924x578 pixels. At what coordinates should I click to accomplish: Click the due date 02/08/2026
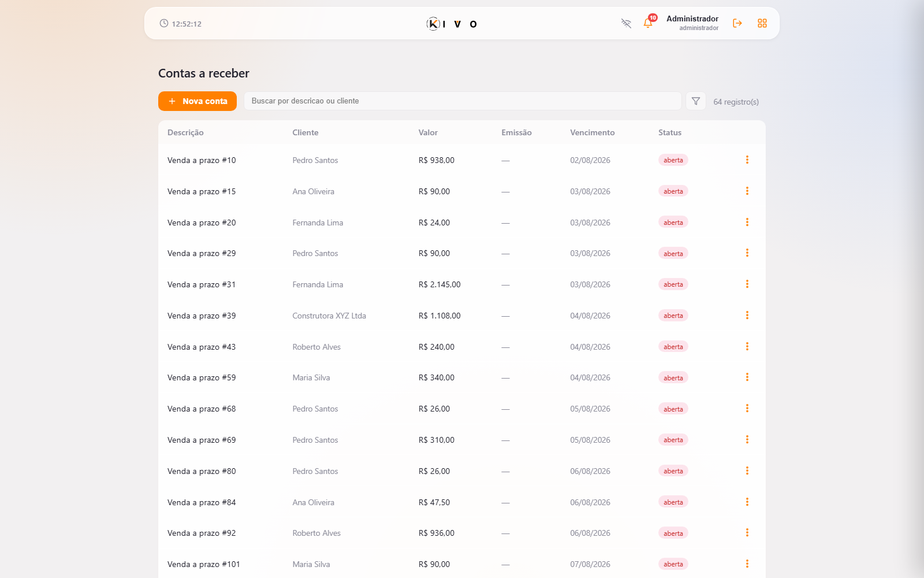click(590, 160)
